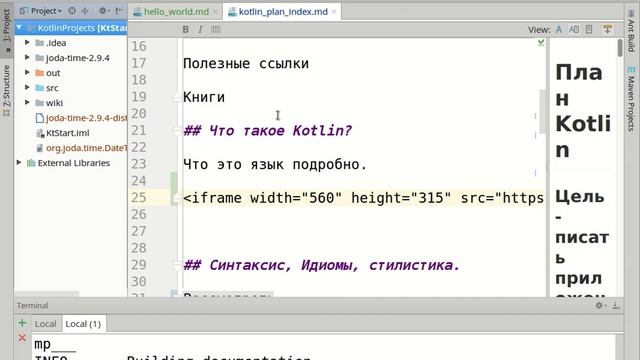Screen dimensions: 640x360
Task: Expand the src folder
Action: click(27, 88)
